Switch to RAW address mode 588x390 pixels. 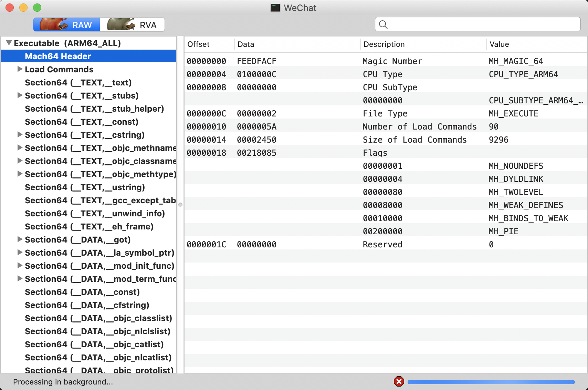66,25
